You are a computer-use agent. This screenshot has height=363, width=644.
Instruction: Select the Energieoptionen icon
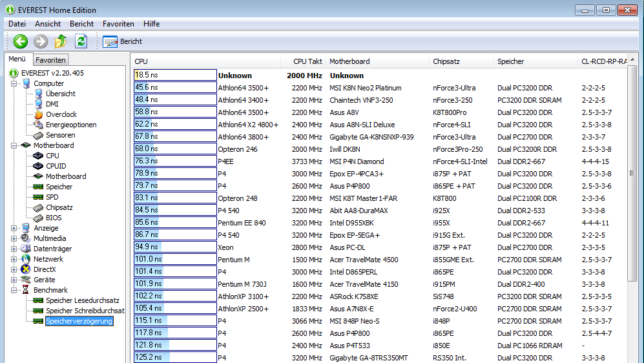(x=39, y=125)
